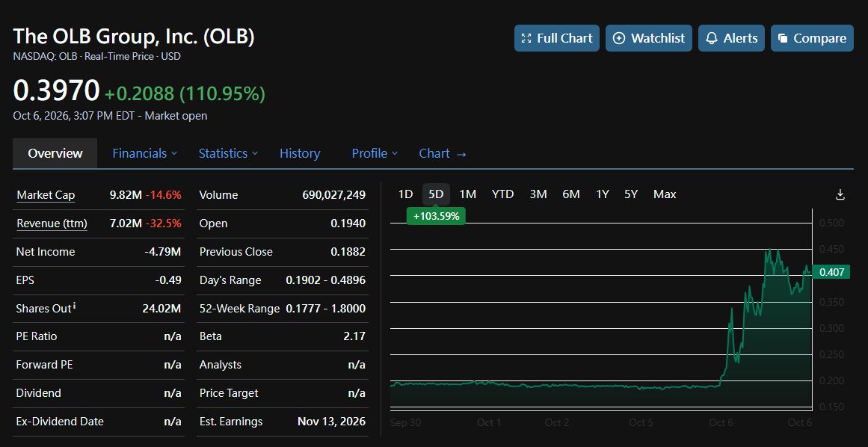
Task: Select the 5D chart range
Action: tap(436, 194)
